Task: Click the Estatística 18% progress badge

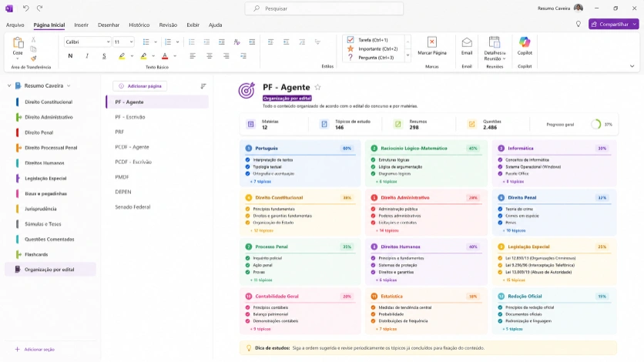Action: (473, 297)
